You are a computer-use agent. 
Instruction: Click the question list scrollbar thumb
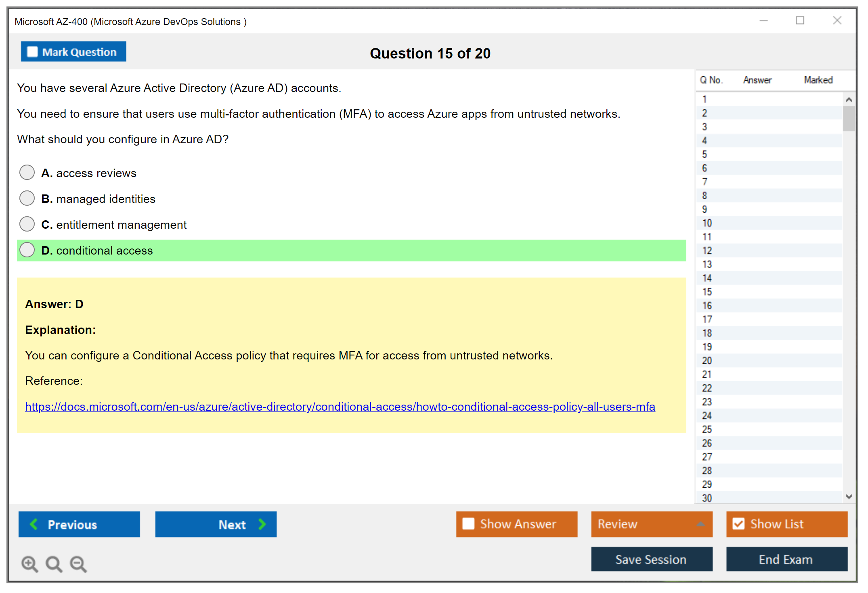pos(849,118)
